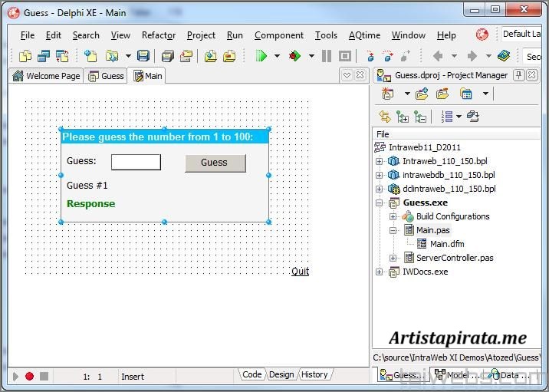Close the Project Manager panel

click(x=532, y=75)
